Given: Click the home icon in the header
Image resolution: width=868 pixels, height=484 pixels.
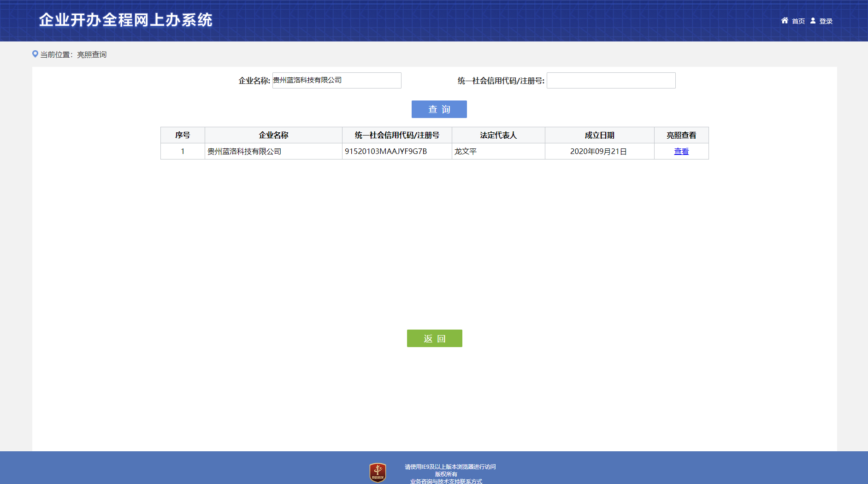Looking at the screenshot, I should [785, 21].
